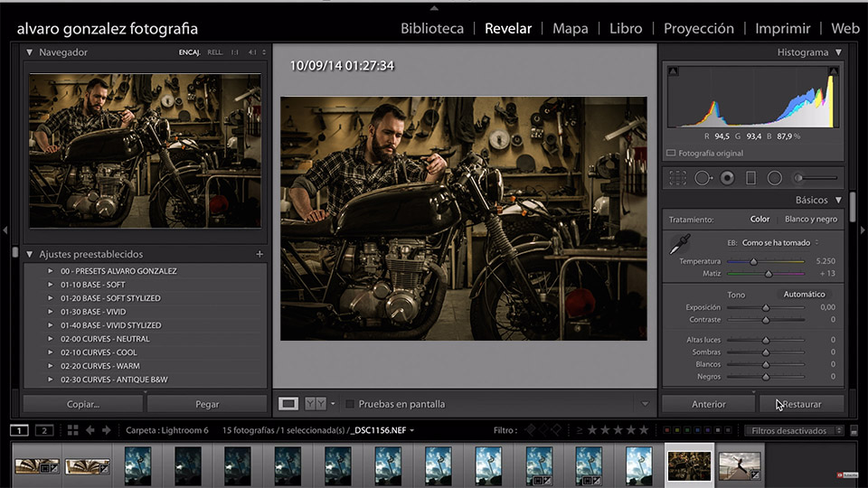
Task: Open the Libro module
Action: pyautogui.click(x=626, y=28)
